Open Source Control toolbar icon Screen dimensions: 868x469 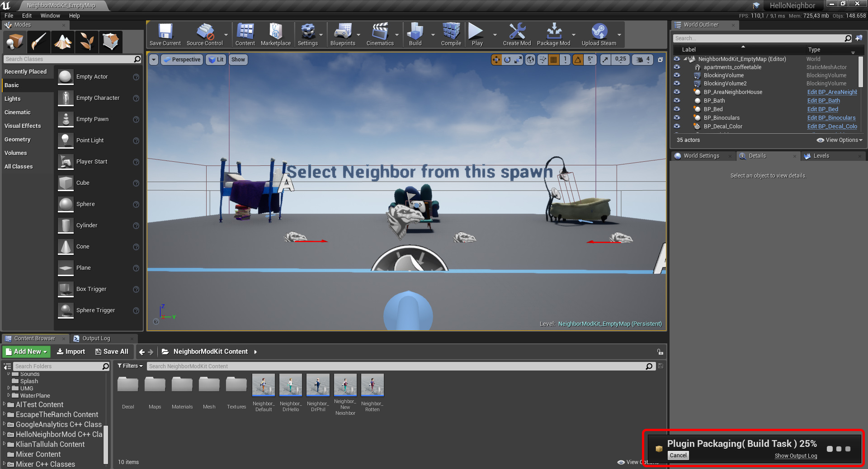(205, 34)
